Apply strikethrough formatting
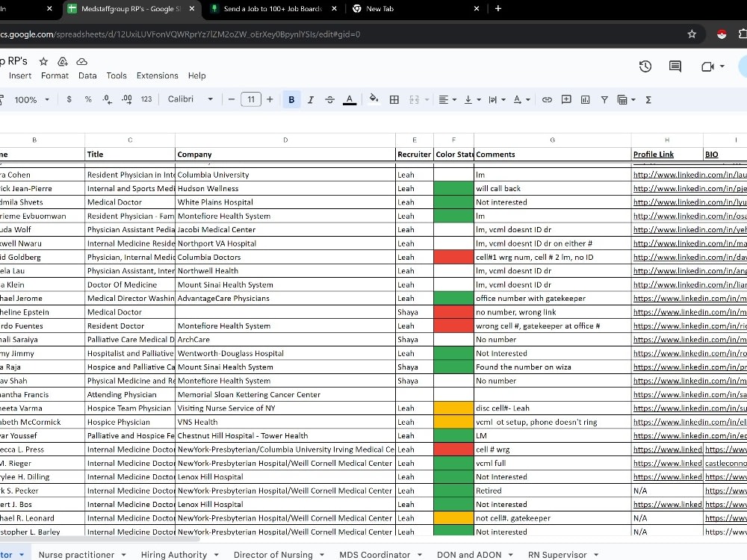 click(329, 99)
